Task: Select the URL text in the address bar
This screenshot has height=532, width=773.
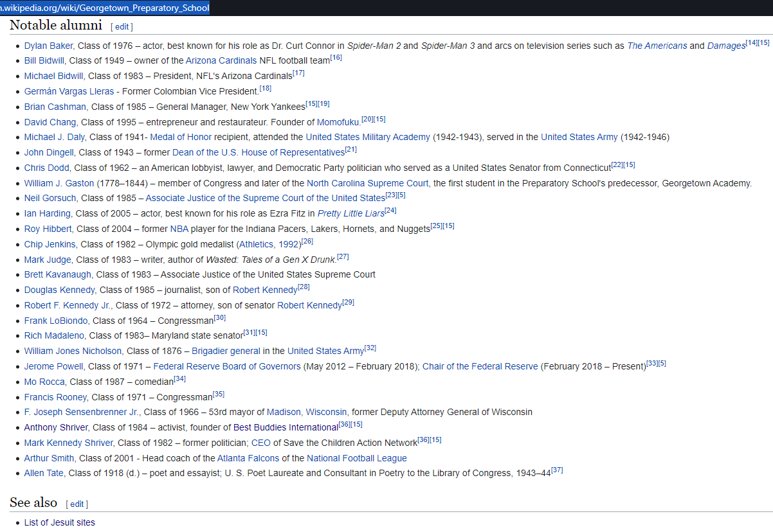Action: coord(105,8)
